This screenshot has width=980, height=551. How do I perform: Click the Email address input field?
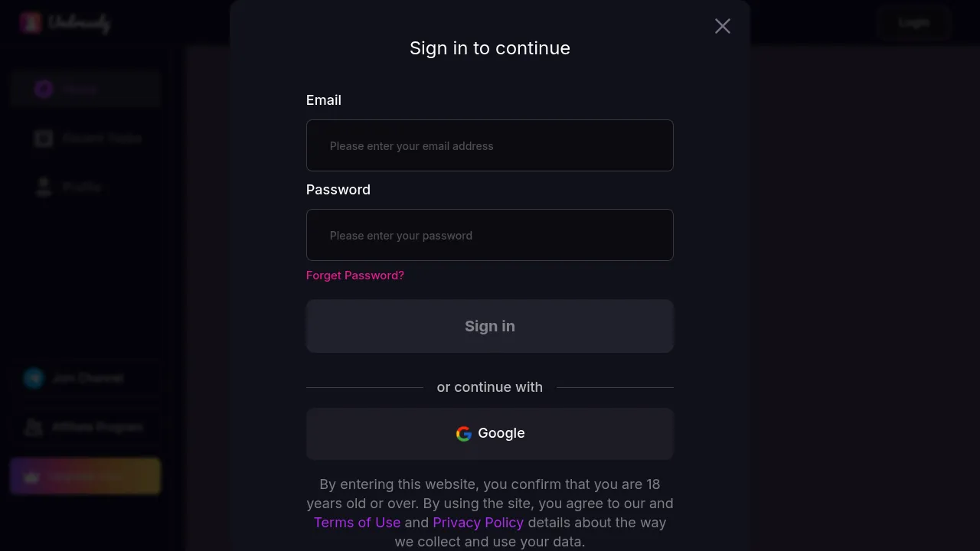(490, 145)
